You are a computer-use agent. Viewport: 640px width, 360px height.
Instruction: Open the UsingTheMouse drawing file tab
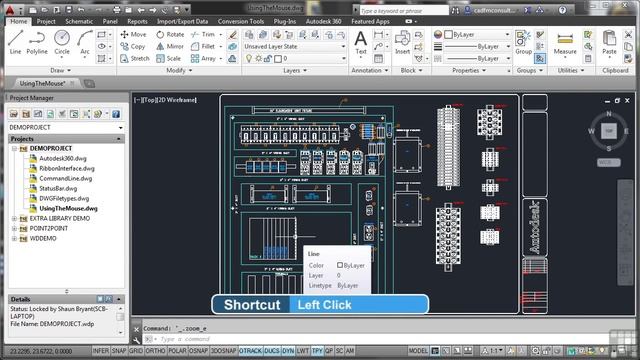[42, 83]
